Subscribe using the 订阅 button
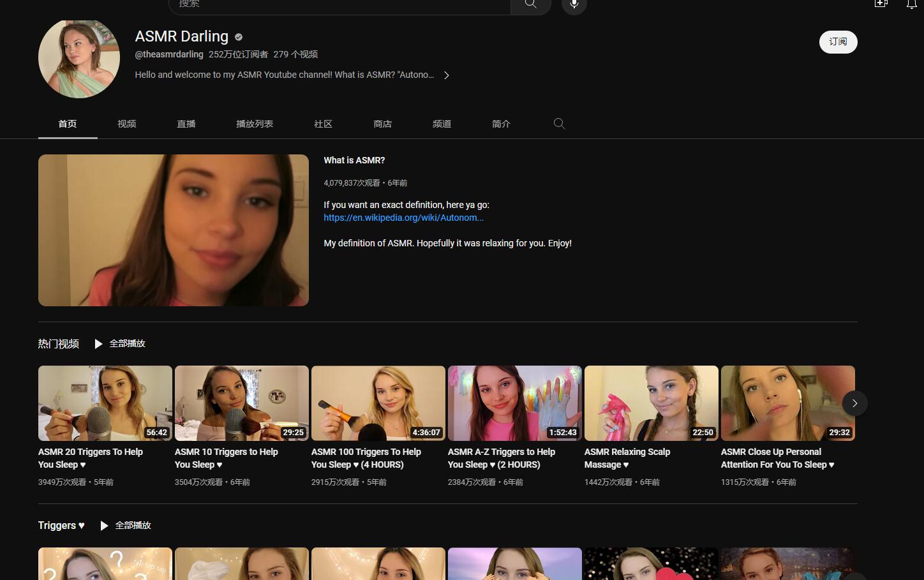 click(x=838, y=42)
